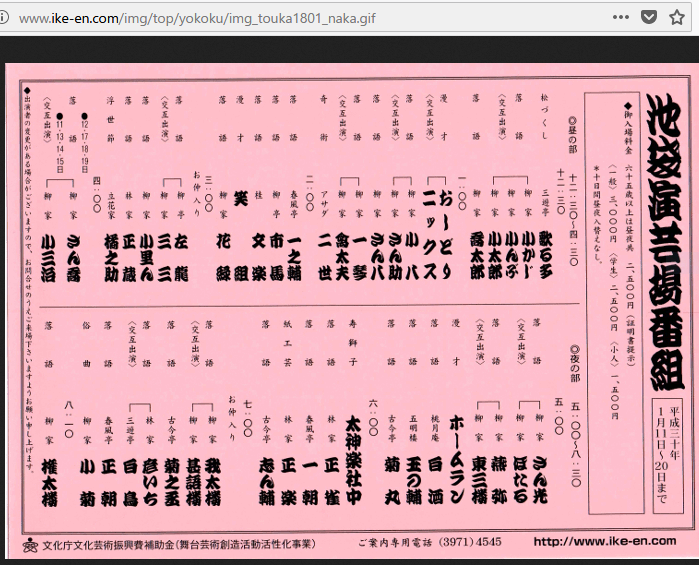The width and height of the screenshot is (699, 565).
Task: Click the ◎昼の部 heading
Action: pyautogui.click(x=572, y=136)
